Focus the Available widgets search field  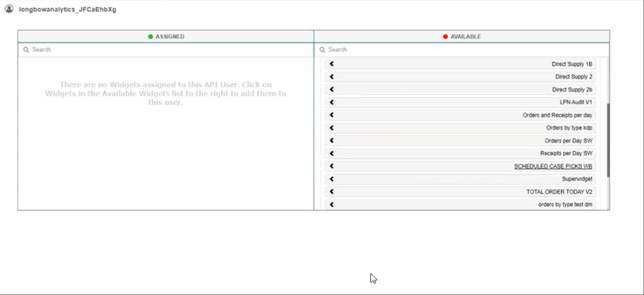pyautogui.click(x=462, y=50)
